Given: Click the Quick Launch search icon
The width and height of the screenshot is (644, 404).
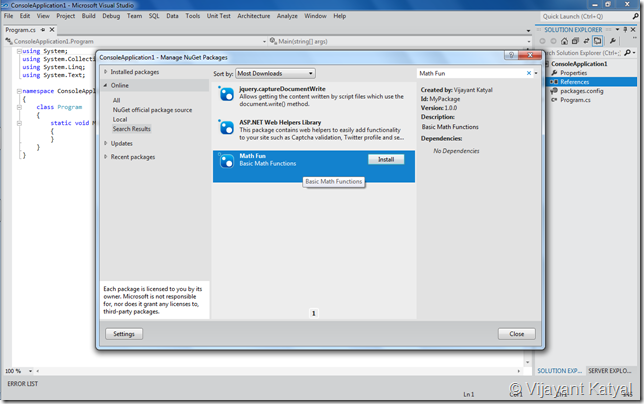Looking at the screenshot, I should pos(635,16).
